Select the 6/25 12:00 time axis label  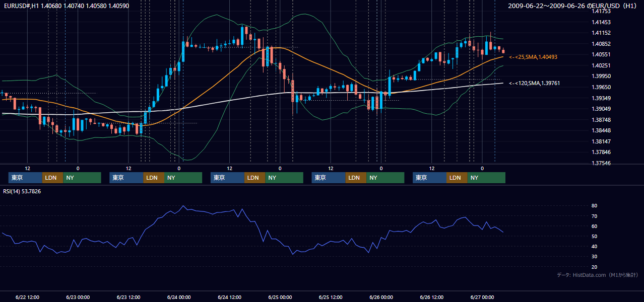(331, 297)
